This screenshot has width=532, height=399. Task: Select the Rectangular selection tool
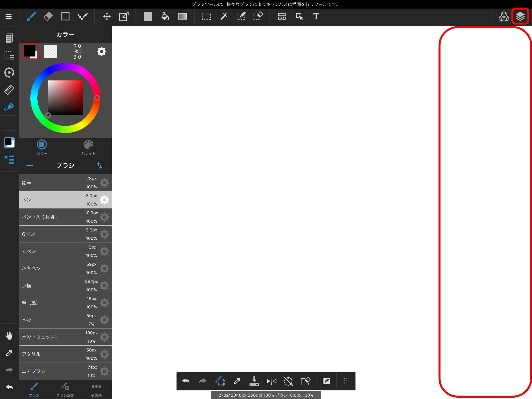click(x=206, y=16)
